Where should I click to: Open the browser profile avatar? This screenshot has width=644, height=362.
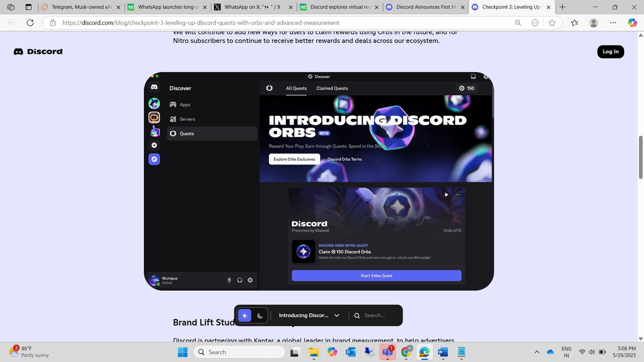point(594,23)
